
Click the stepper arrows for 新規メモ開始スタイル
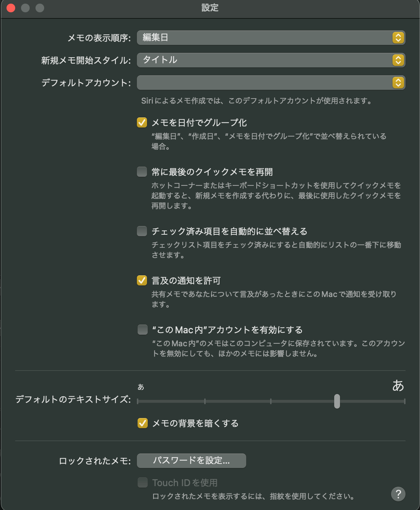coord(398,60)
